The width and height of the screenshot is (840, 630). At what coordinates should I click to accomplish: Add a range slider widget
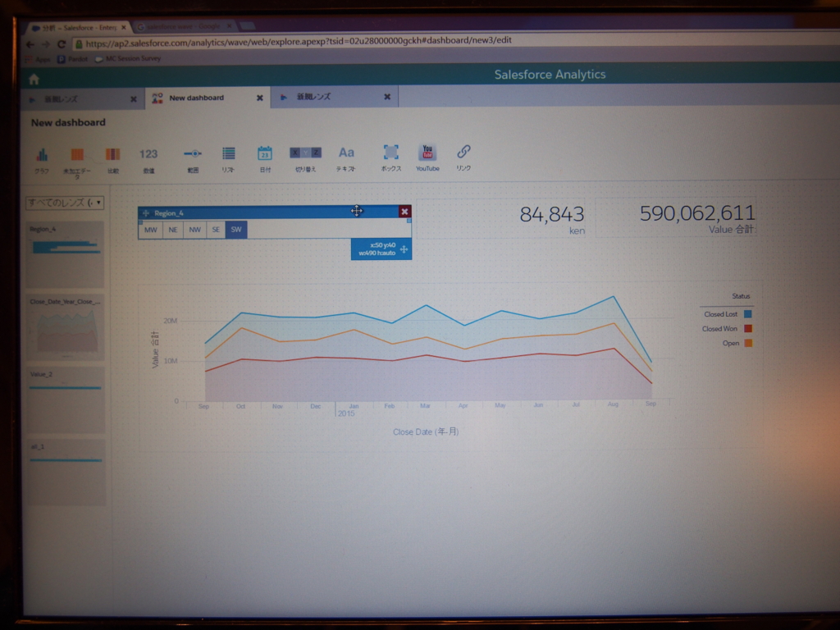[193, 160]
